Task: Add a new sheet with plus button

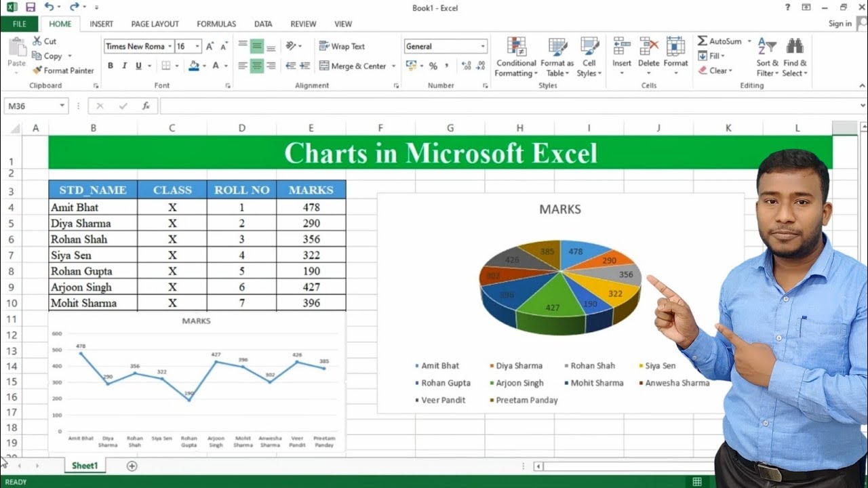Action: point(132,466)
